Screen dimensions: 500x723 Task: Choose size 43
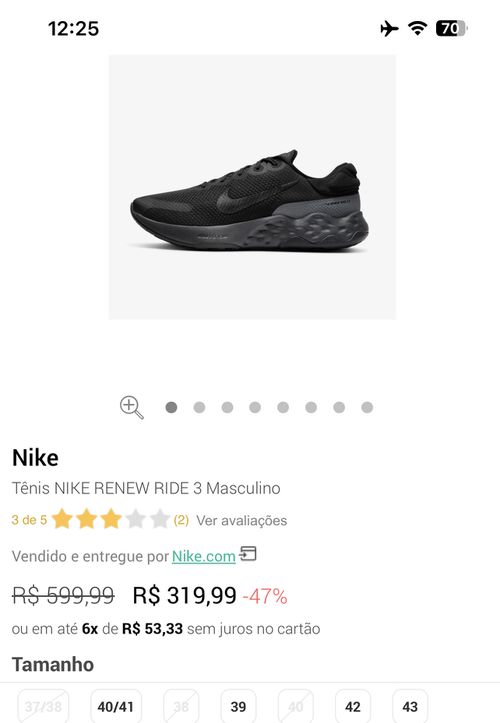[410, 706]
